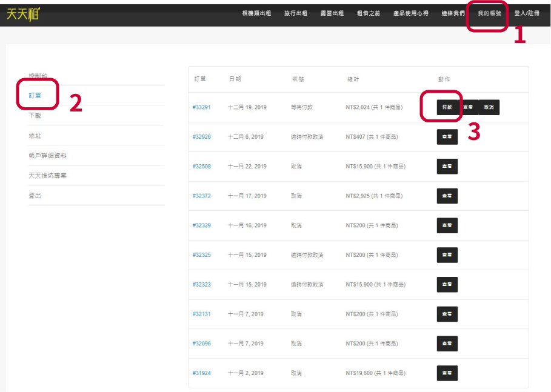The image size is (551, 392).
Task: Open order number link #32372
Action: pyautogui.click(x=202, y=196)
